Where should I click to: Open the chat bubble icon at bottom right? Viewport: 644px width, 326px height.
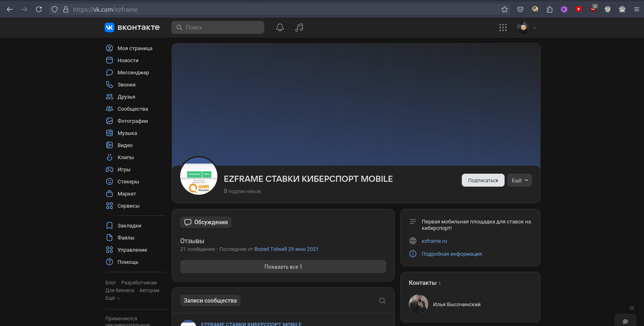(x=625, y=322)
